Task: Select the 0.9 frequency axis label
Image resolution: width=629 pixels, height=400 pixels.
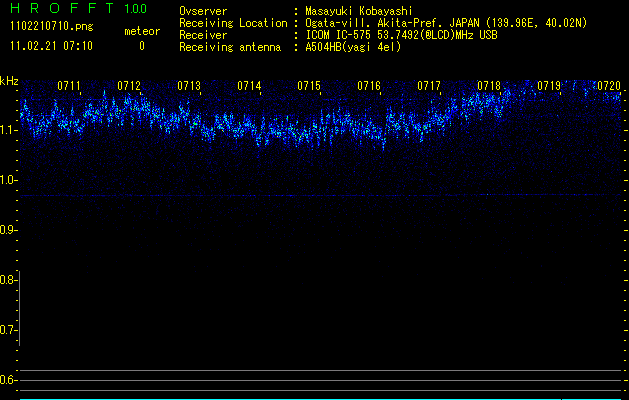Action: (x=9, y=230)
